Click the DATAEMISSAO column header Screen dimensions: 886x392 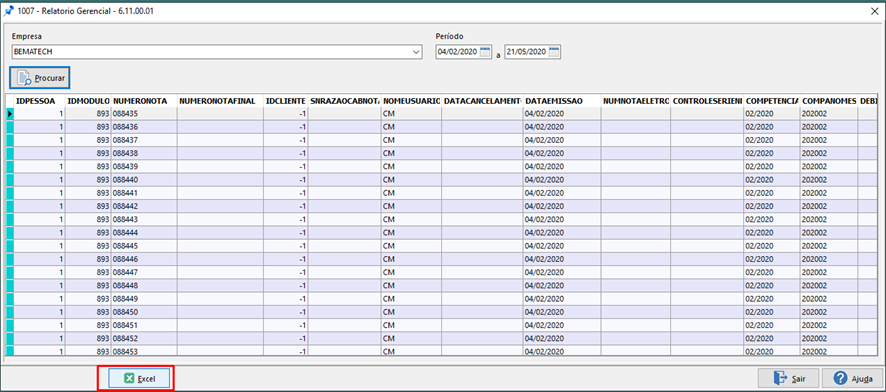pos(562,101)
